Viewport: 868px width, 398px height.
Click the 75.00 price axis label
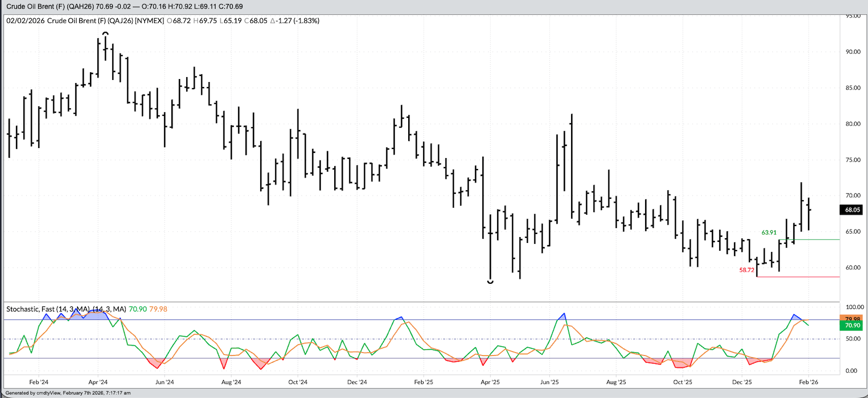(x=853, y=160)
